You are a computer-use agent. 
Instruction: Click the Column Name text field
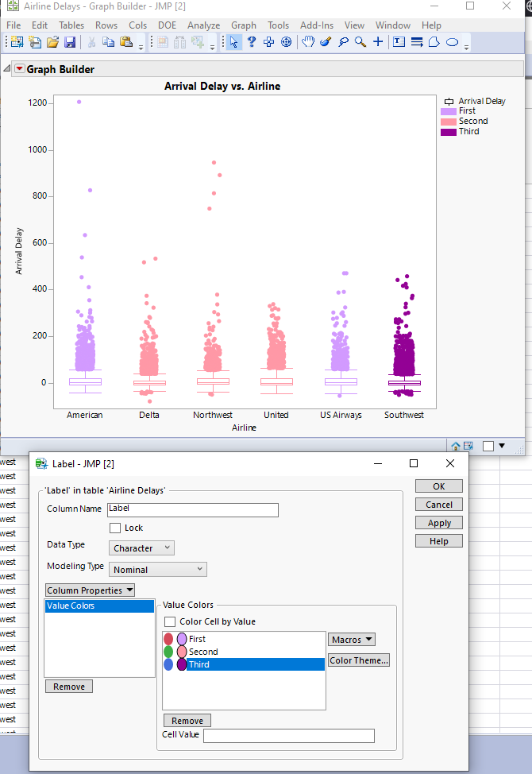tap(192, 509)
